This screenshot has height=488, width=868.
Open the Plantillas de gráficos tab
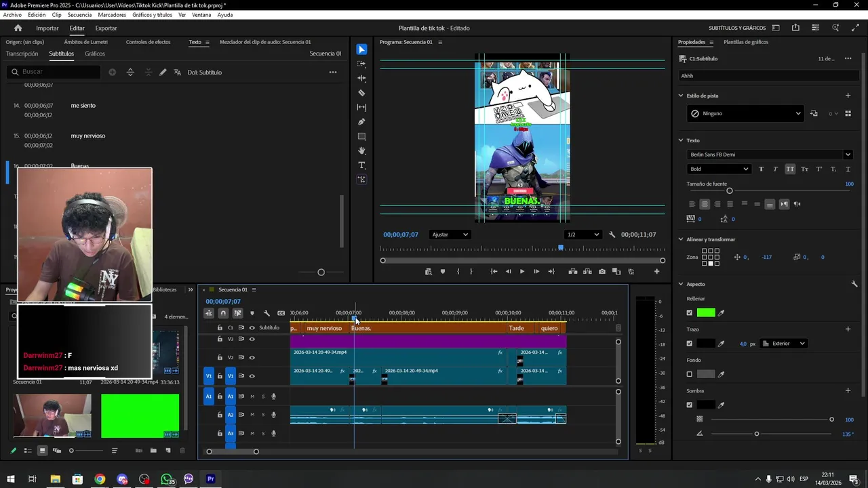(746, 42)
